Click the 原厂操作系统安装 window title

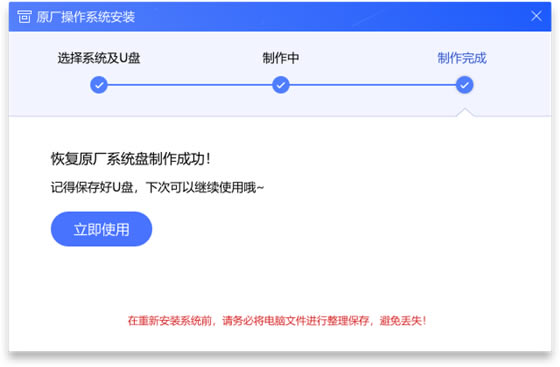pos(86,17)
